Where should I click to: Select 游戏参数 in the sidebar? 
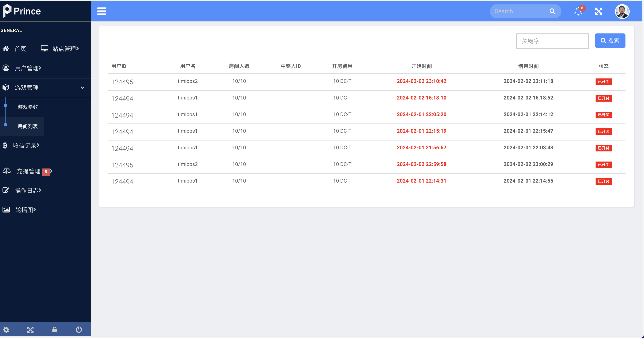tap(28, 107)
